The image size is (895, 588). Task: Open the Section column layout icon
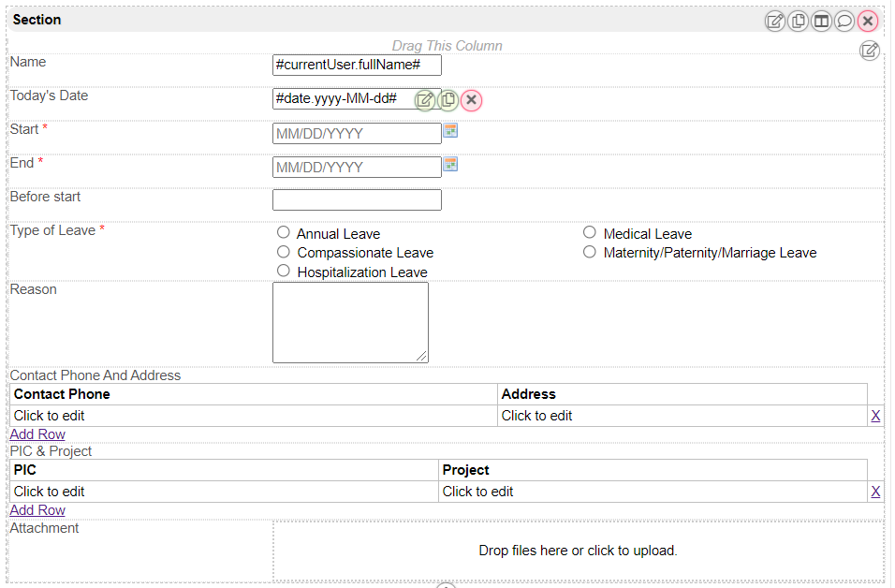[x=821, y=21]
